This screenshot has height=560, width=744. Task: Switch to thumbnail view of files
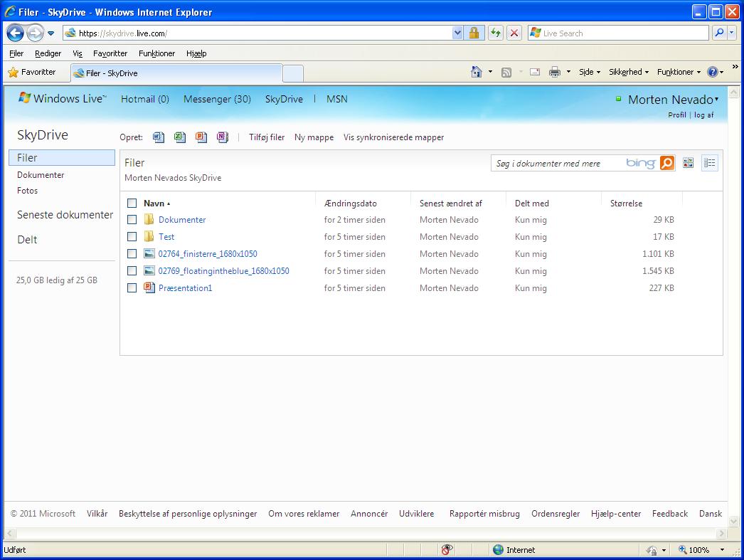coord(688,163)
